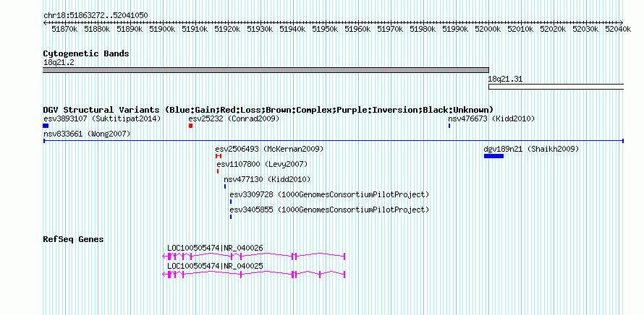This screenshot has width=644, height=315.
Task: Click the 51870k ruler tick label
Action: 65,29
